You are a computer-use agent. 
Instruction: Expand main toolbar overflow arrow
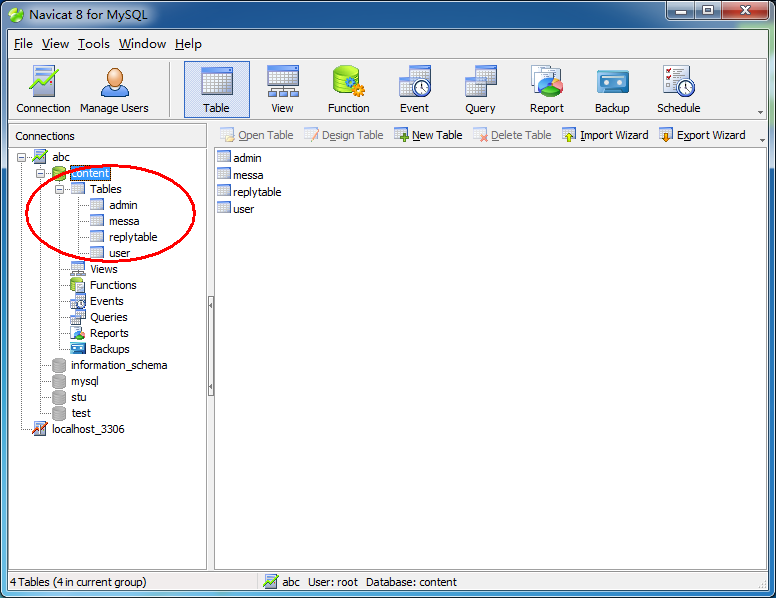pyautogui.click(x=761, y=112)
